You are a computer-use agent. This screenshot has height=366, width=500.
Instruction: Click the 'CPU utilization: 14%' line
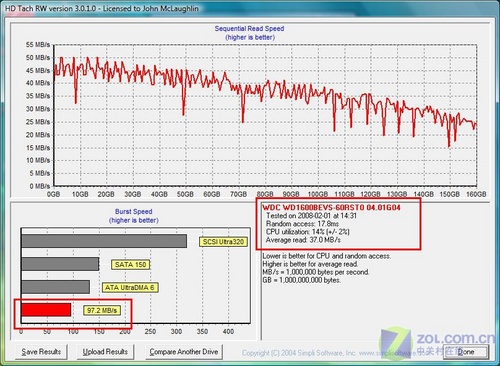pos(308,232)
